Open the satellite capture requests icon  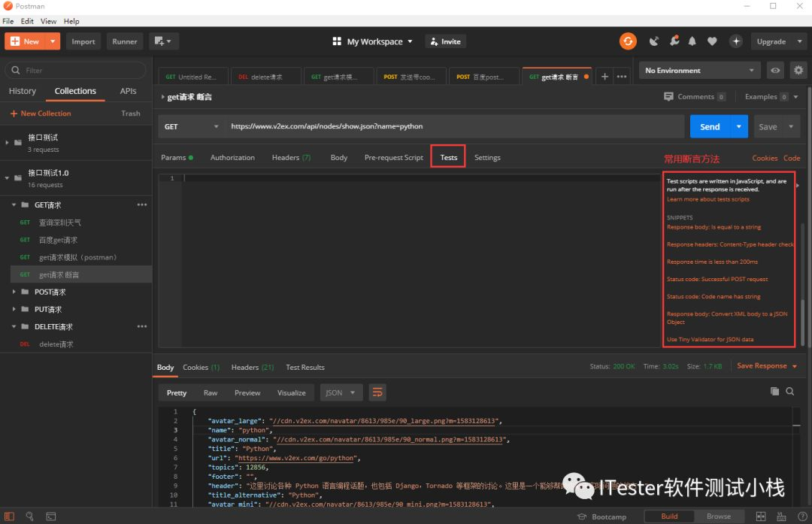pos(654,41)
